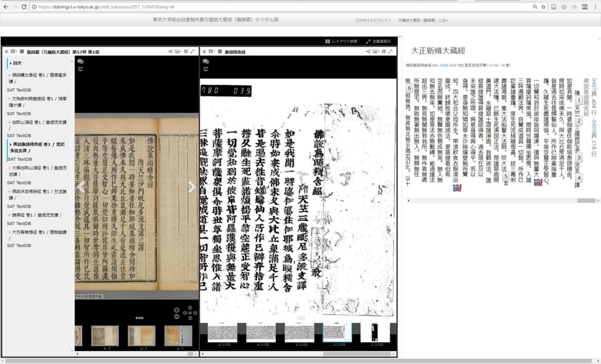601x364 pixels.
Task: Reload the page with the browser refresh button
Action: pyautogui.click(x=23, y=6)
